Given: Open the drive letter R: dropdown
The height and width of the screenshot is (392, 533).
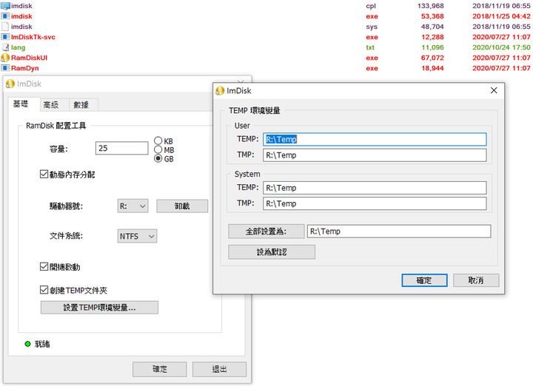Looking at the screenshot, I should tap(133, 206).
